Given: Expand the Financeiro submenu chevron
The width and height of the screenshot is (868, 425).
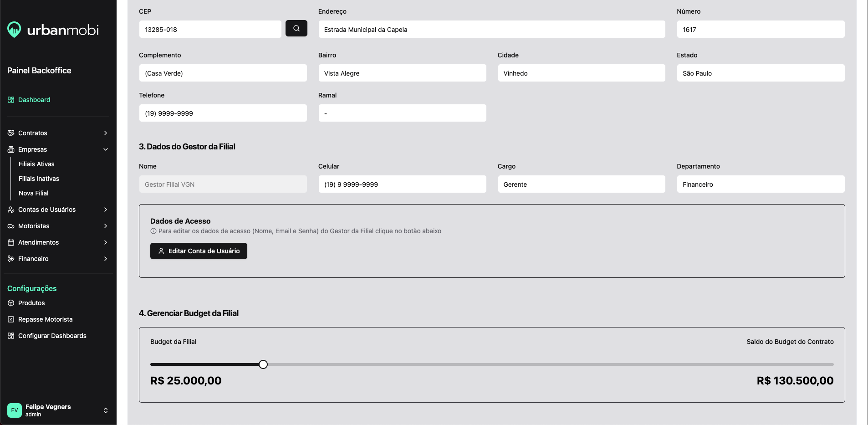Looking at the screenshot, I should [106, 259].
